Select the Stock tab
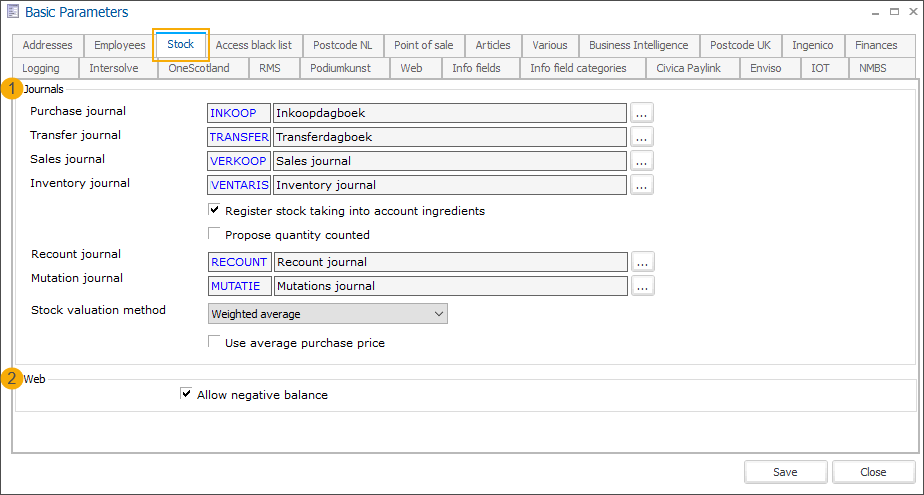The width and height of the screenshot is (924, 495). pyautogui.click(x=181, y=45)
